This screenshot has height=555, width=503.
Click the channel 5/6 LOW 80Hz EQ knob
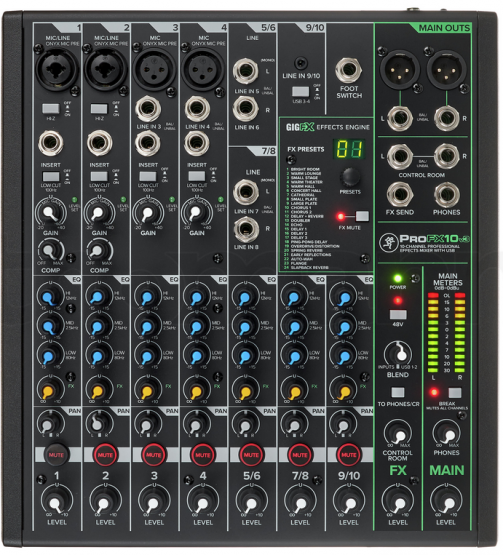(245, 356)
